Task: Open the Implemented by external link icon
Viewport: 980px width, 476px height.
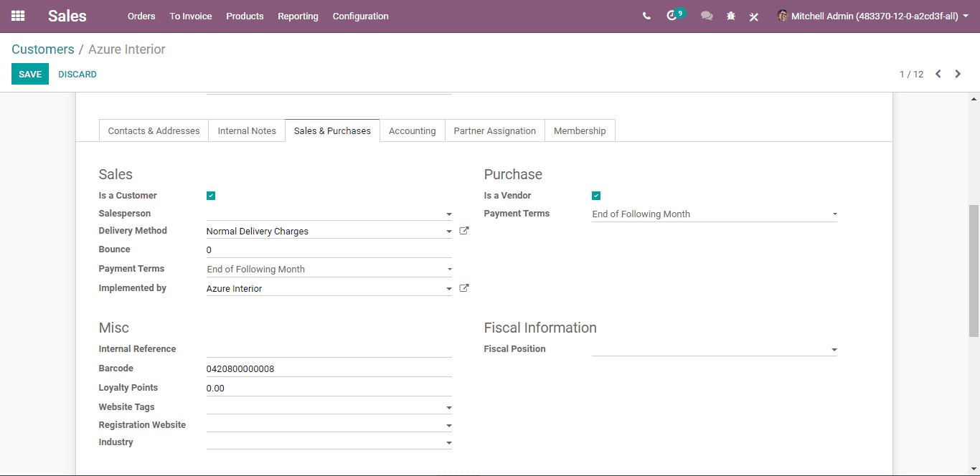Action: 464,288
